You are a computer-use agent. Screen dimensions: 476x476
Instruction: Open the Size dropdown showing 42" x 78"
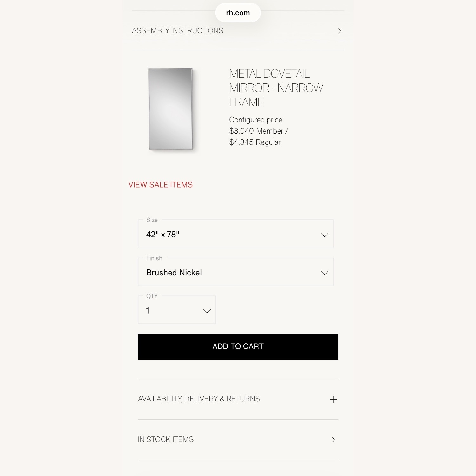click(235, 234)
